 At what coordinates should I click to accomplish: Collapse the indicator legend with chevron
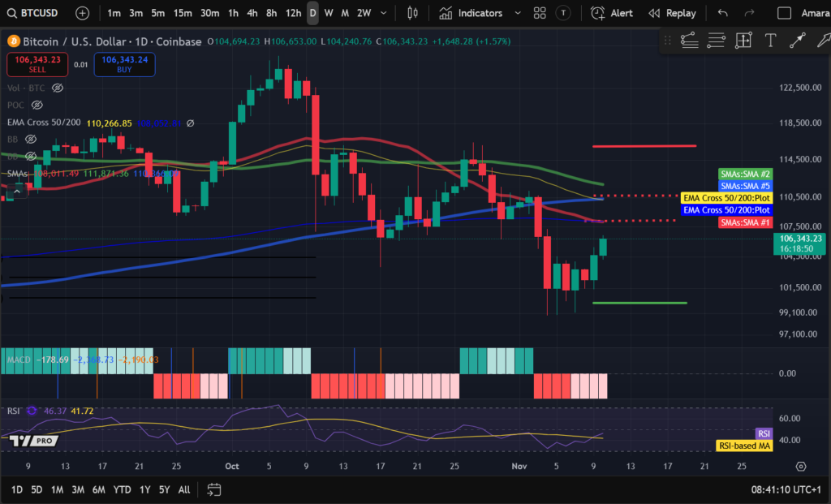pyautogui.click(x=15, y=191)
